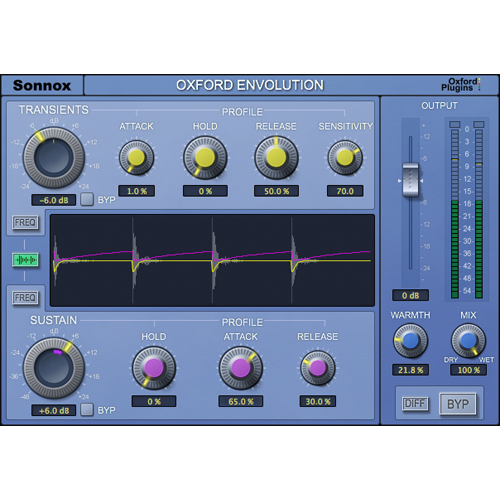Toggle the Transients BYP checkbox
Image resolution: width=500 pixels, height=500 pixels.
point(87,199)
